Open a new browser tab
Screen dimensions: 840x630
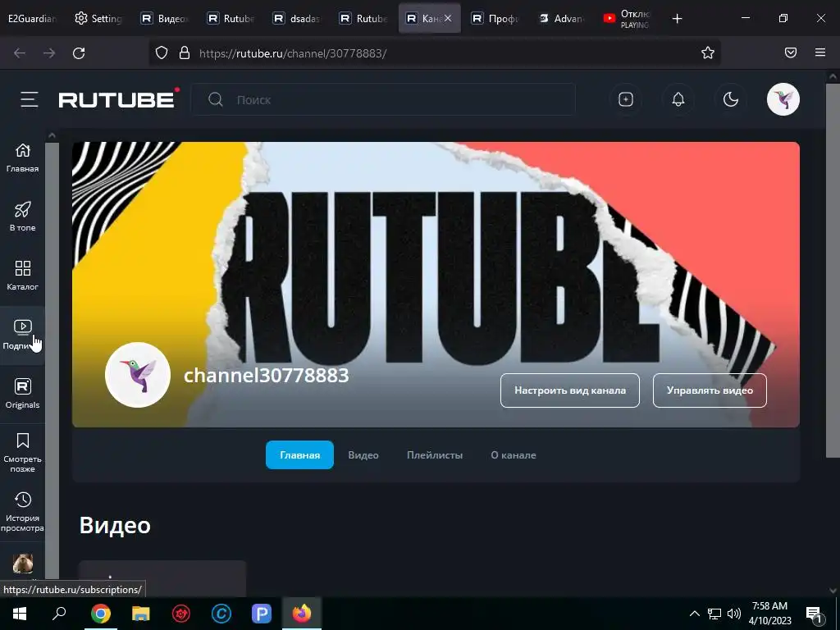tap(677, 19)
